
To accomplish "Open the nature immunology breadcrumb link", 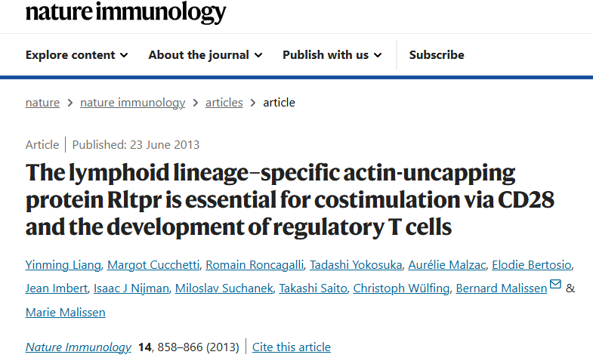I will (x=132, y=103).
